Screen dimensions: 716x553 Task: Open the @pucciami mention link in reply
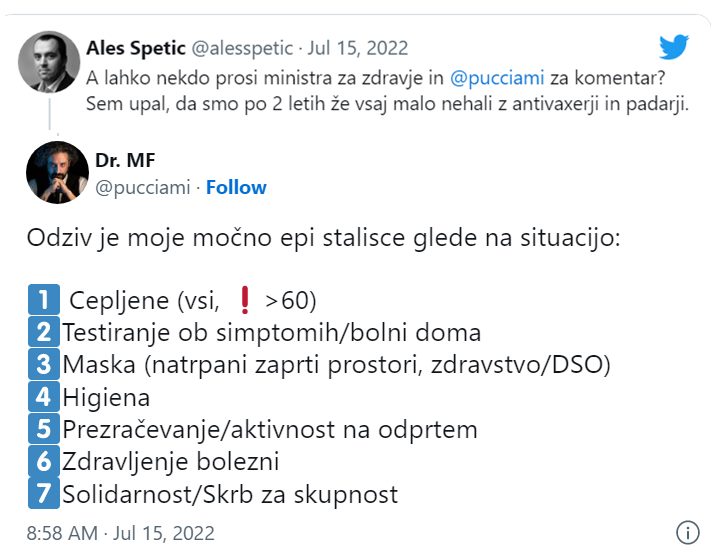[497, 78]
